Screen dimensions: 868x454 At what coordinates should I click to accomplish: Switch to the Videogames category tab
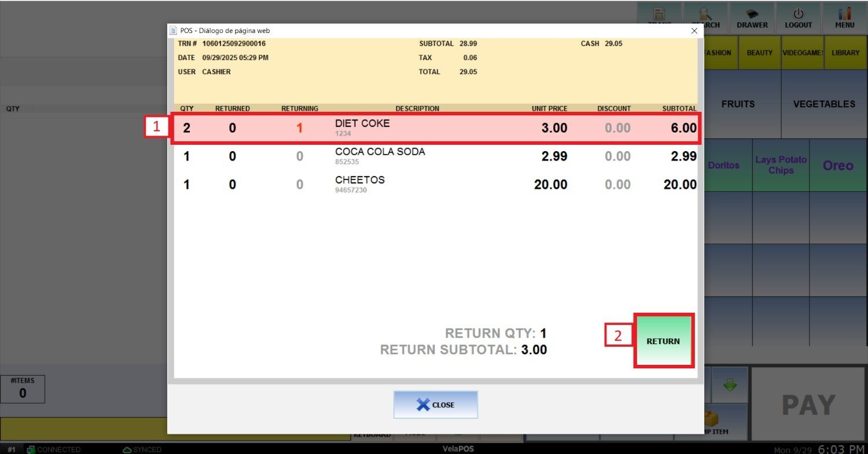tap(803, 53)
